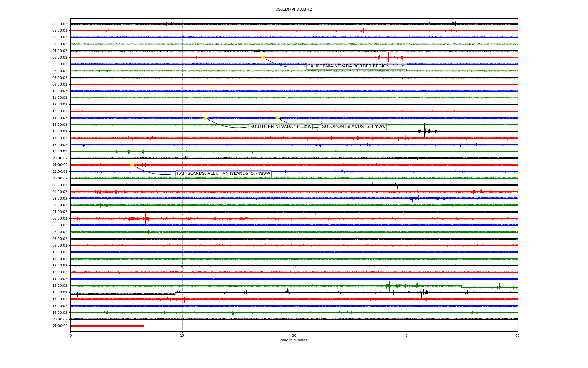
Task: Click the last 21:00:02 time label
Action: [x=60, y=326]
